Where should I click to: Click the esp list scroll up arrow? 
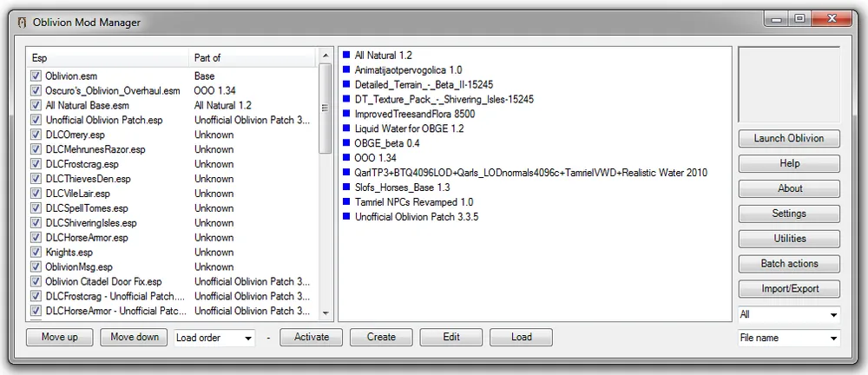pos(325,55)
